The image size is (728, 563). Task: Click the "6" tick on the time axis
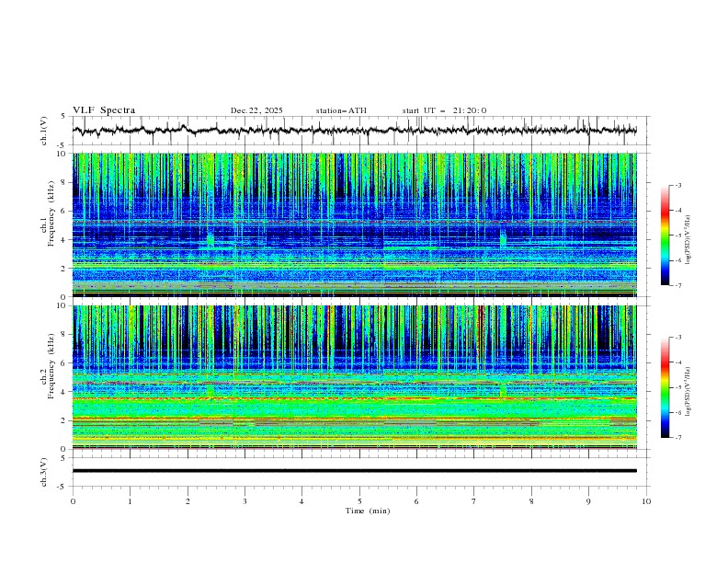416,501
